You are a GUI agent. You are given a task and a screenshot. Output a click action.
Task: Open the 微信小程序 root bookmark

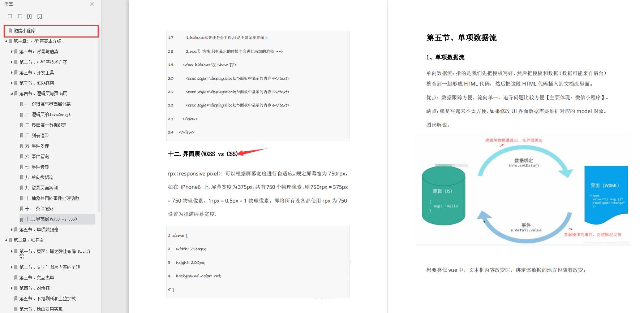(x=51, y=31)
